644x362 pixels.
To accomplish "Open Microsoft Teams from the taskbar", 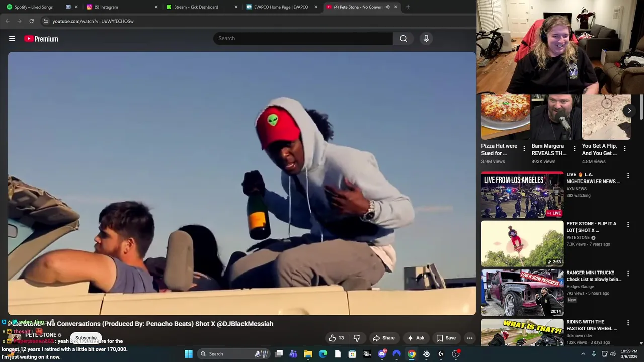I will [293, 354].
